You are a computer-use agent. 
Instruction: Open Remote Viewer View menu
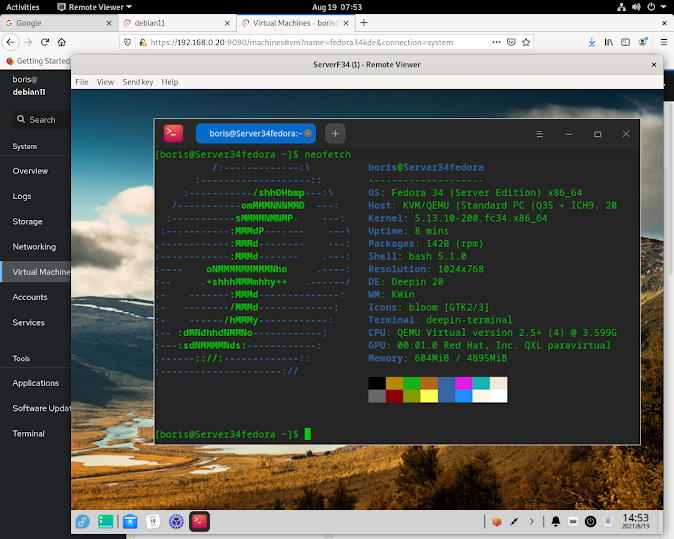105,82
